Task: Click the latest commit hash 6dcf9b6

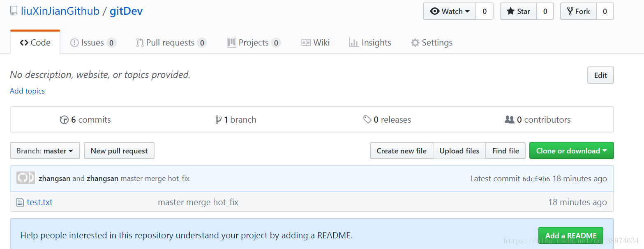Action: click(536, 179)
